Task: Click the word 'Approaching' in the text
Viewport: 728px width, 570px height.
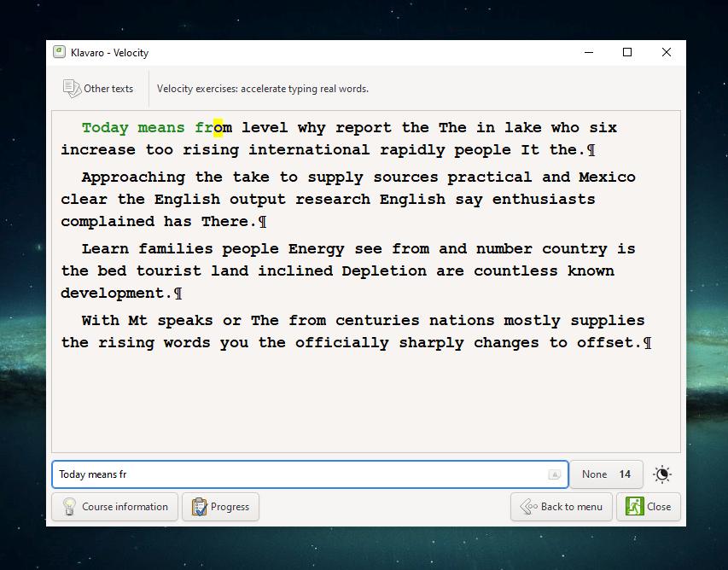Action: click(133, 177)
